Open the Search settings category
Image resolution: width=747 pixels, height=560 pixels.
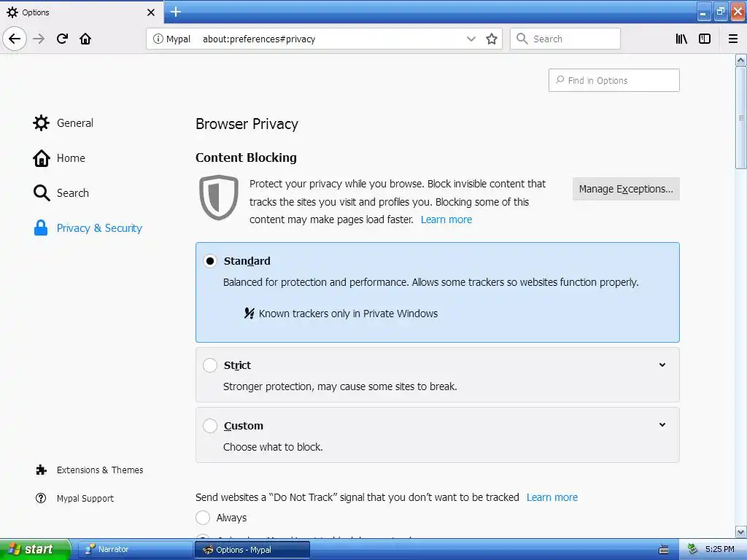pyautogui.click(x=72, y=193)
